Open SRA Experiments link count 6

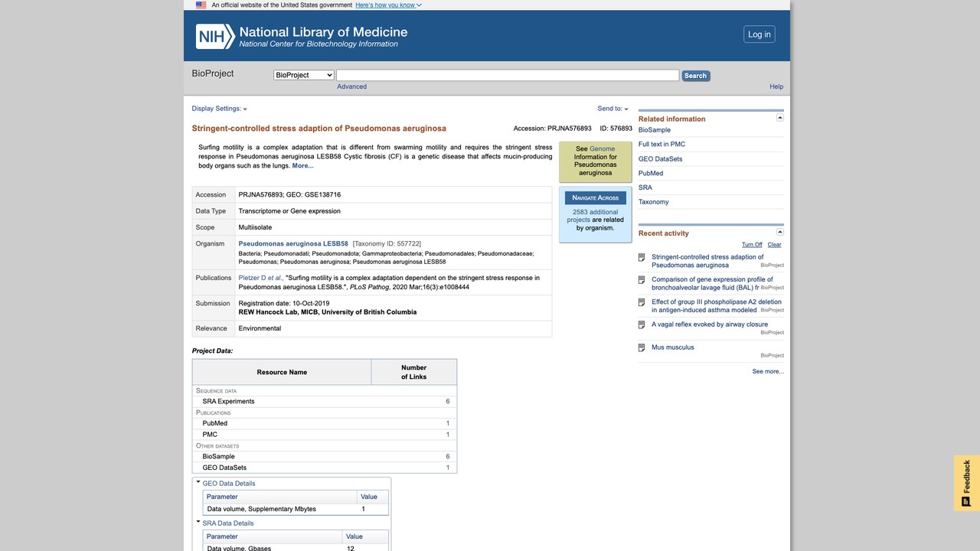click(448, 401)
